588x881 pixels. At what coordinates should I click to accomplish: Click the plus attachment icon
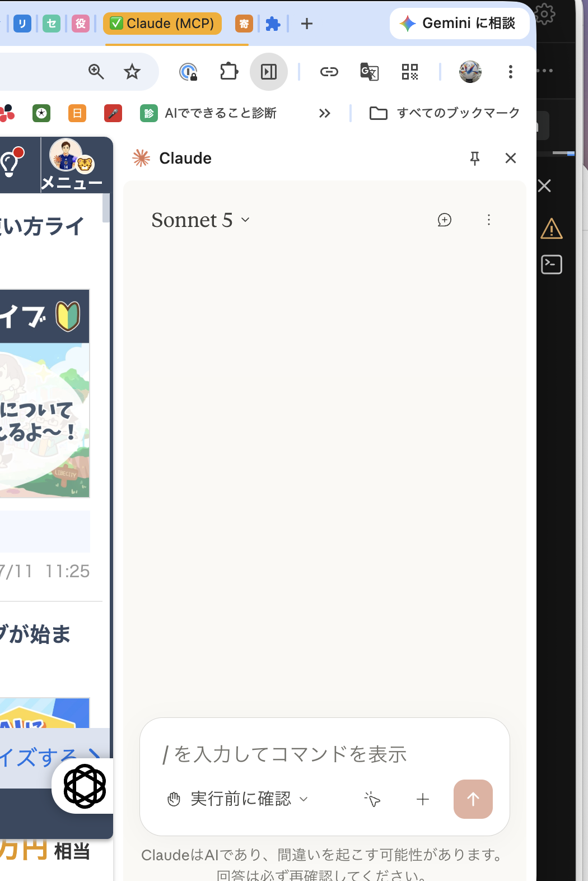423,799
